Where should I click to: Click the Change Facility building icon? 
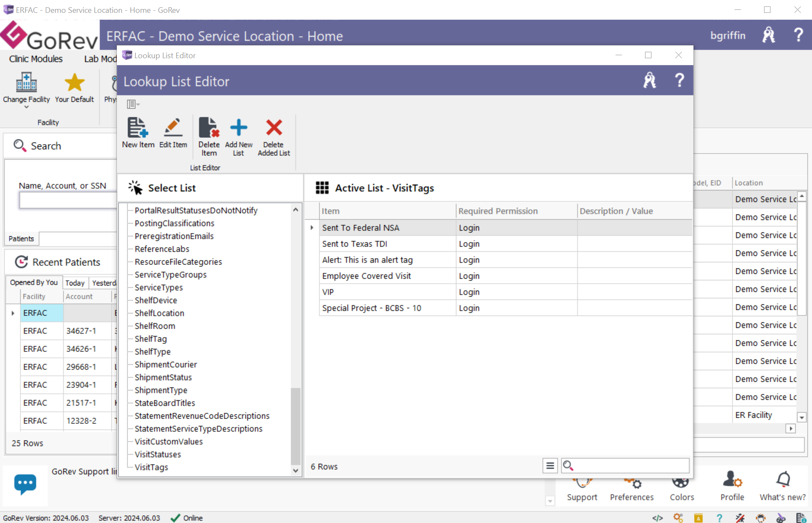click(27, 82)
